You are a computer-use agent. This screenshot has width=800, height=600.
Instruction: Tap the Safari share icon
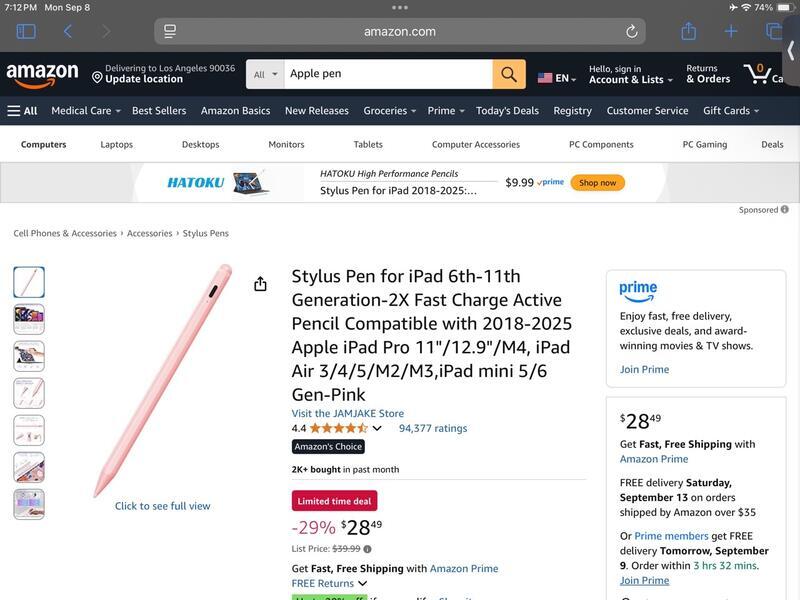click(688, 32)
